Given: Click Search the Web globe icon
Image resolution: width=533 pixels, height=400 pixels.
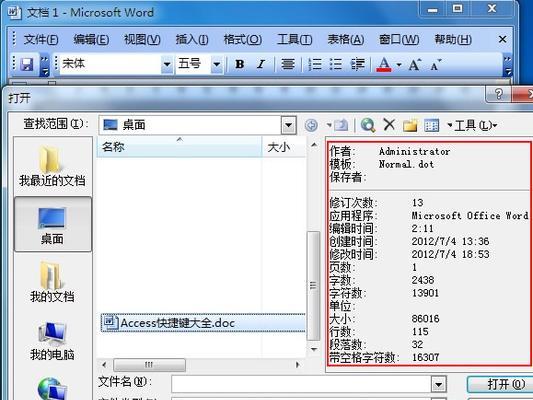Looking at the screenshot, I should (x=368, y=125).
